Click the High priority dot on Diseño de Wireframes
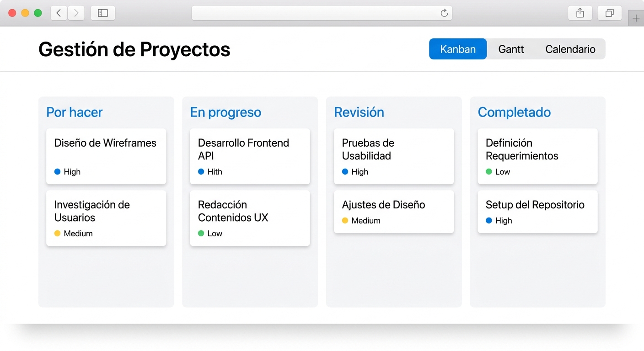Viewport: 644px width, 351px height. tap(58, 171)
